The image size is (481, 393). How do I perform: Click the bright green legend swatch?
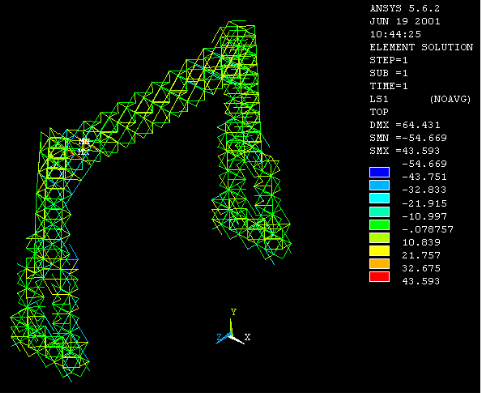(379, 224)
